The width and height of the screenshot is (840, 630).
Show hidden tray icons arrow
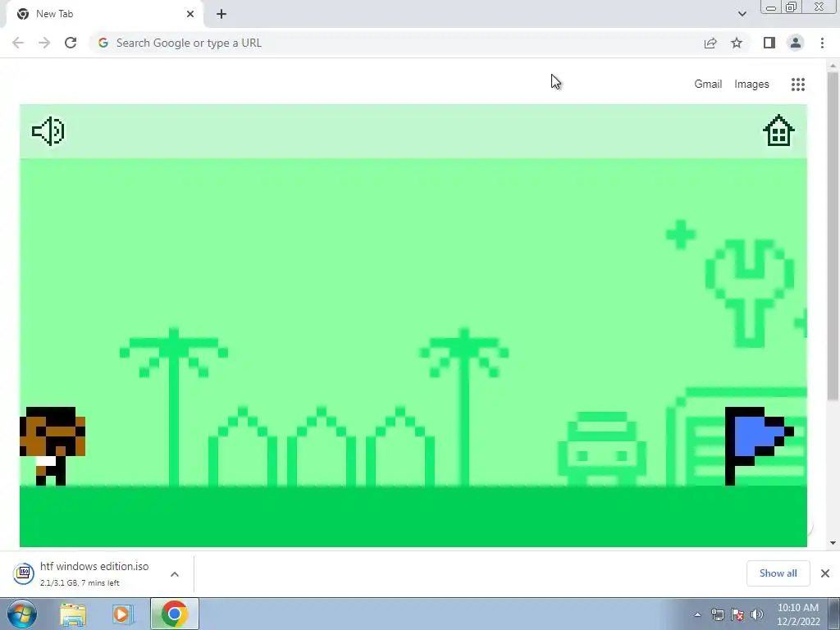[697, 614]
